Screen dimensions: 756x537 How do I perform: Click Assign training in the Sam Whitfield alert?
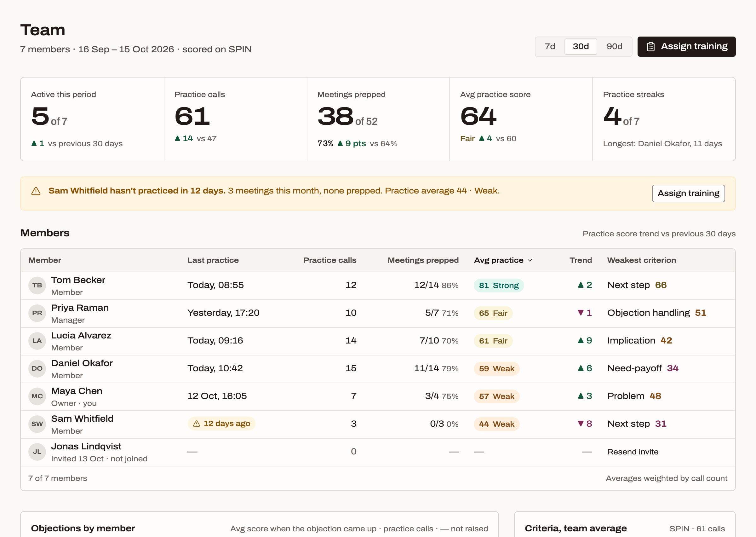[688, 193]
